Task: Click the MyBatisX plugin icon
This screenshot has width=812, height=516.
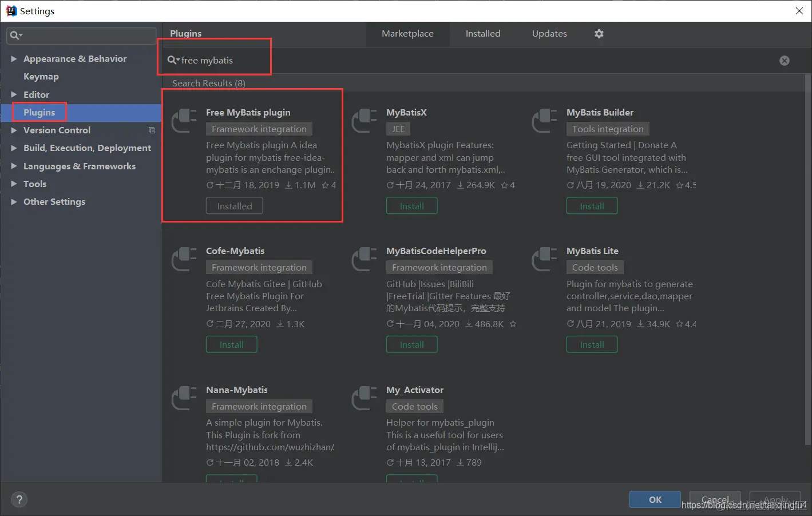Action: (x=365, y=120)
